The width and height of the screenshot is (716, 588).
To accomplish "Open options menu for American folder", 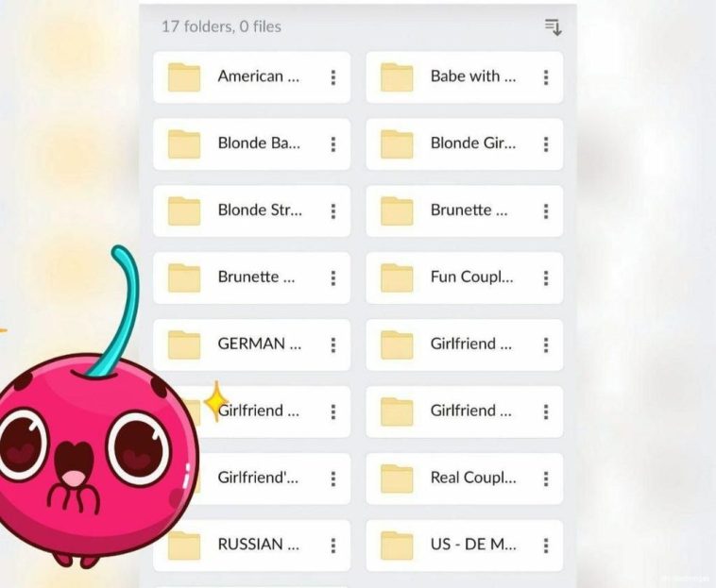I will (x=333, y=77).
